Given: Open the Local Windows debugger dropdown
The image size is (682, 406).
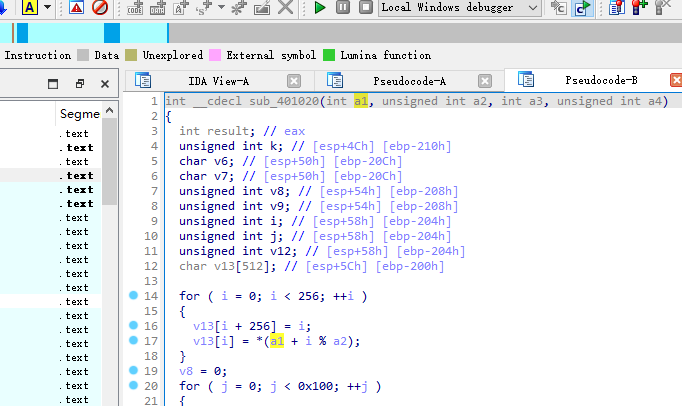Looking at the screenshot, I should [x=532, y=8].
